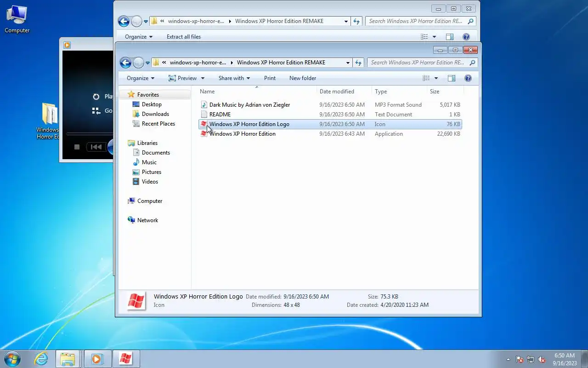
Task: Click Print in the toolbar
Action: click(x=270, y=78)
